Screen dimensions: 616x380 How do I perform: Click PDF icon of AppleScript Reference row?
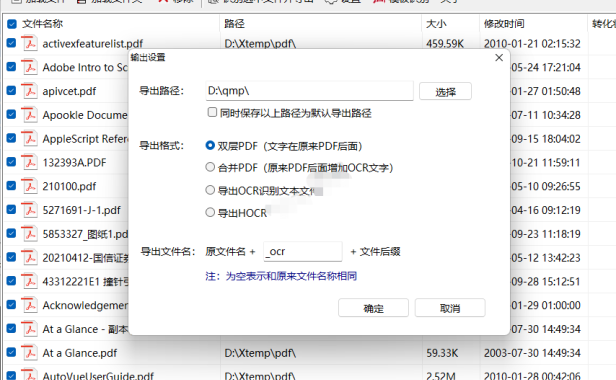click(x=29, y=138)
